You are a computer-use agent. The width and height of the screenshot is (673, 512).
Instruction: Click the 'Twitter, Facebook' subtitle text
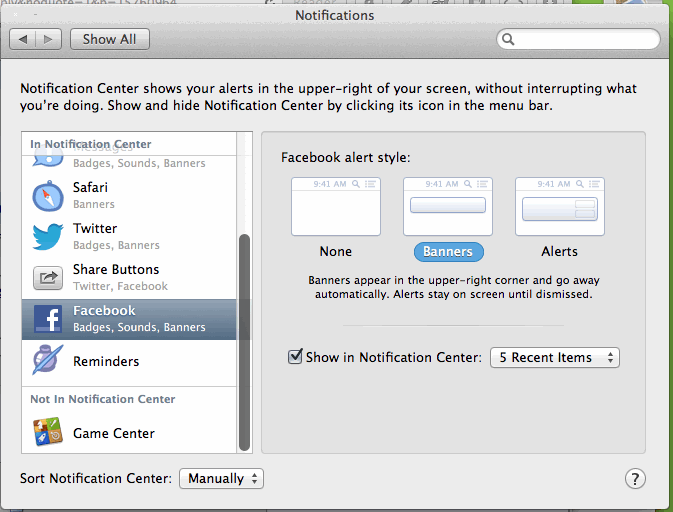[121, 286]
